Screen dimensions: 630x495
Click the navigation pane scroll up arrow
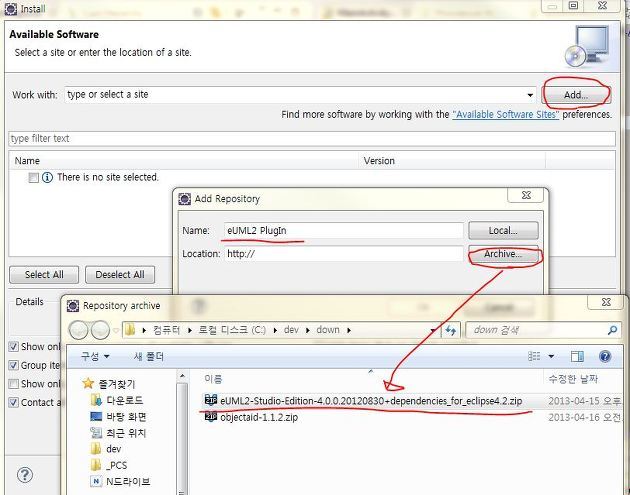pyautogui.click(x=182, y=376)
